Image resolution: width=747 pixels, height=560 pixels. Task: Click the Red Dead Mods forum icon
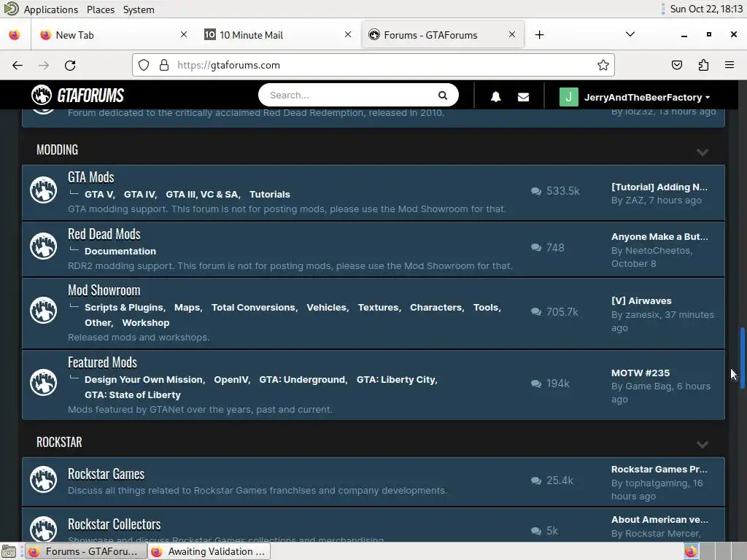(x=43, y=246)
